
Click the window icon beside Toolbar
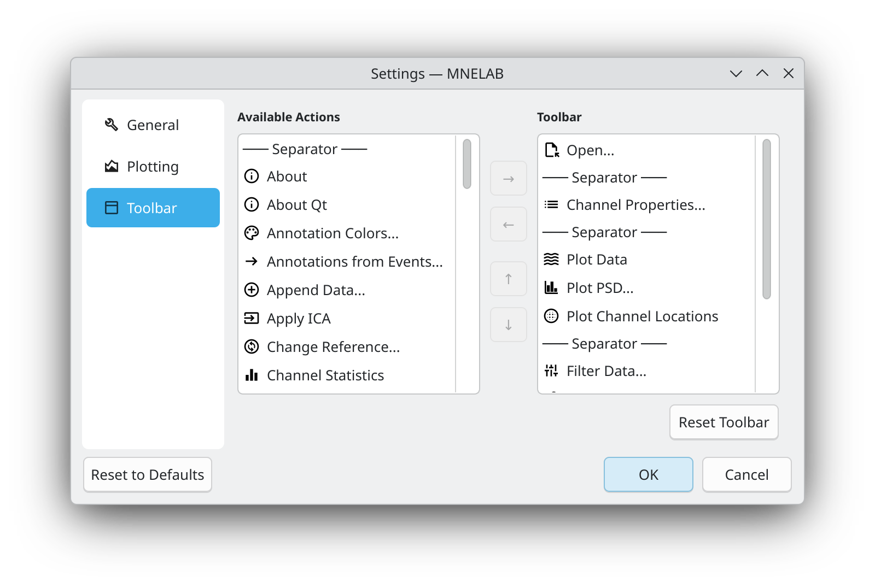112,208
